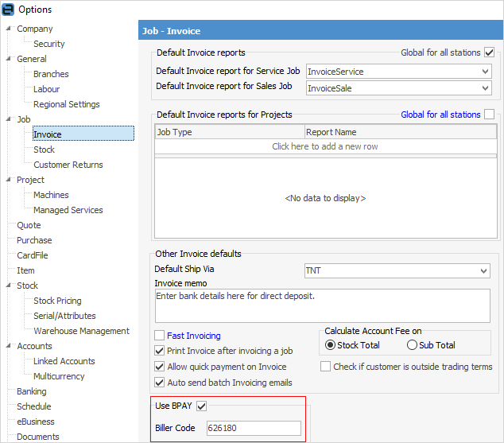Viewport: 504px width, 443px height.
Task: Select the Sub Total radio button
Action: point(412,345)
